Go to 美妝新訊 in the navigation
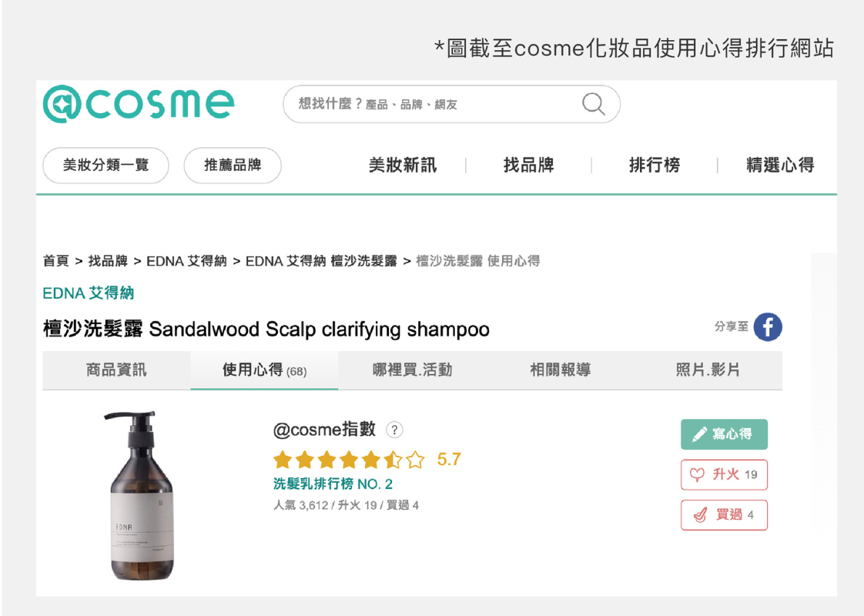The image size is (864, 616). click(x=402, y=166)
